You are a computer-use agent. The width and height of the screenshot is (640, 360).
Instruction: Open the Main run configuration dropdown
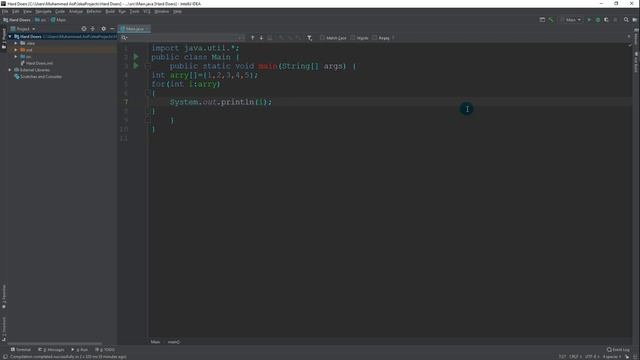[x=571, y=20]
